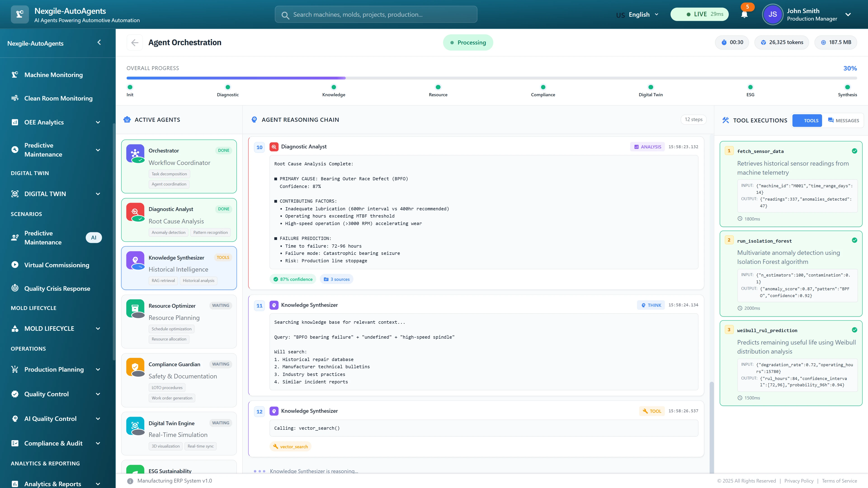Click the AI badge on Predictive Maintenance
The width and height of the screenshot is (868, 488).
(x=94, y=237)
